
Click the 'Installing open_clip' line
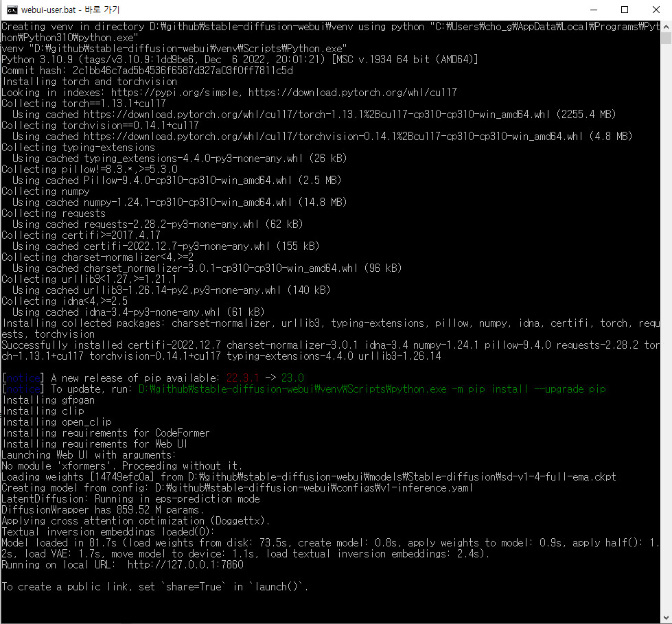pyautogui.click(x=57, y=421)
